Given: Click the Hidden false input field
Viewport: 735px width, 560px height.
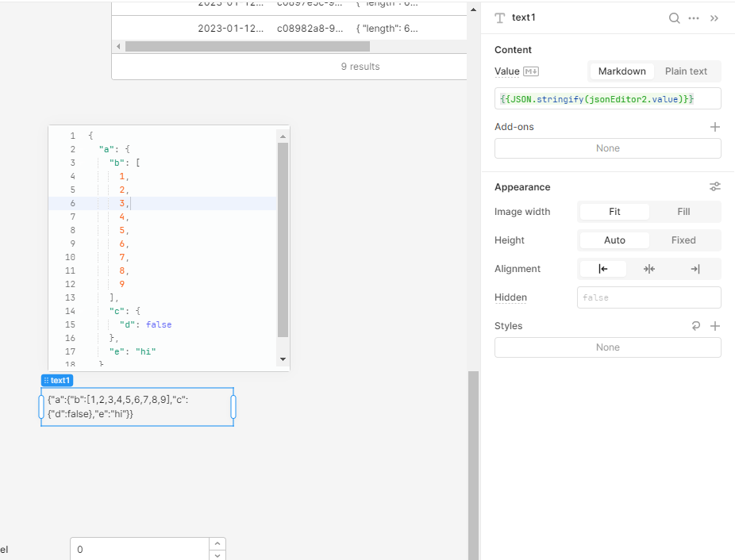Looking at the screenshot, I should [x=648, y=297].
